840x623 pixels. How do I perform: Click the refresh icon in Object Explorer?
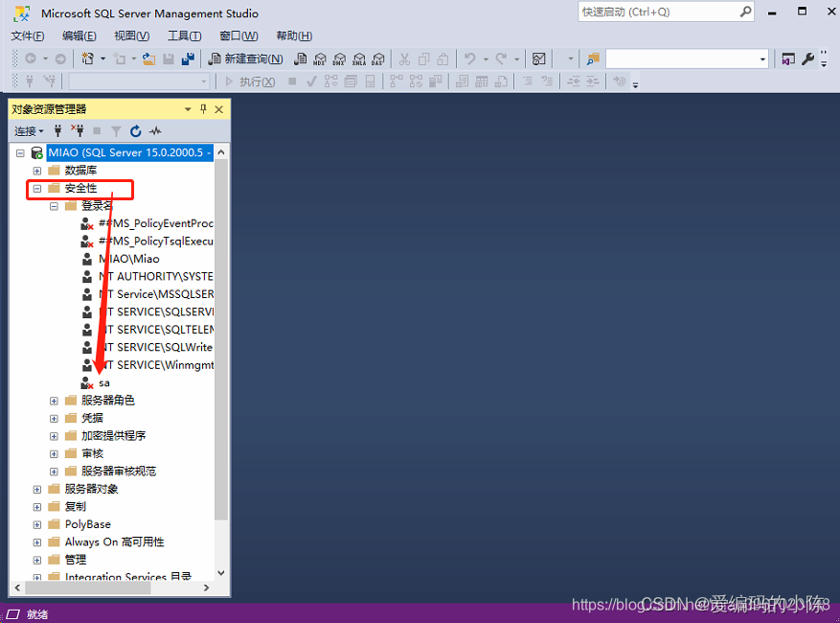[x=136, y=130]
